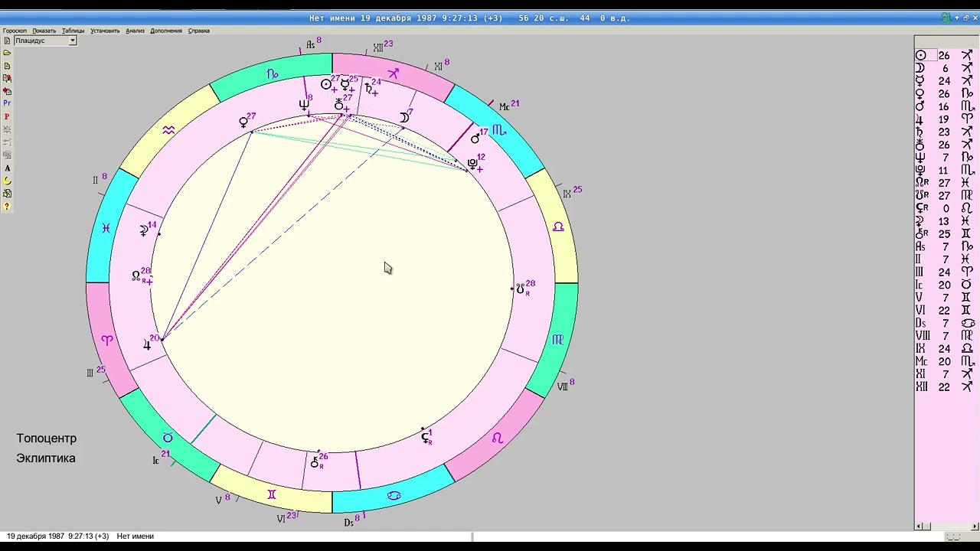Select the Ds row in positions table
The image size is (980, 551).
(945, 323)
